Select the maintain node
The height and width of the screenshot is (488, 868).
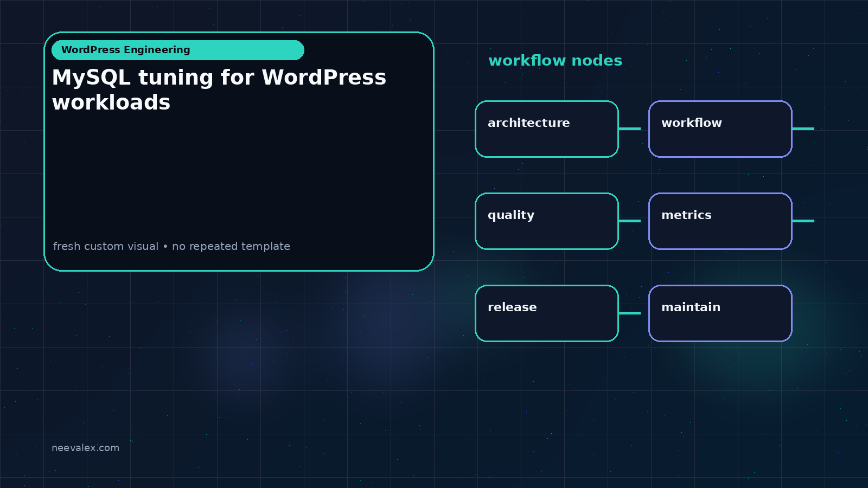coord(720,313)
